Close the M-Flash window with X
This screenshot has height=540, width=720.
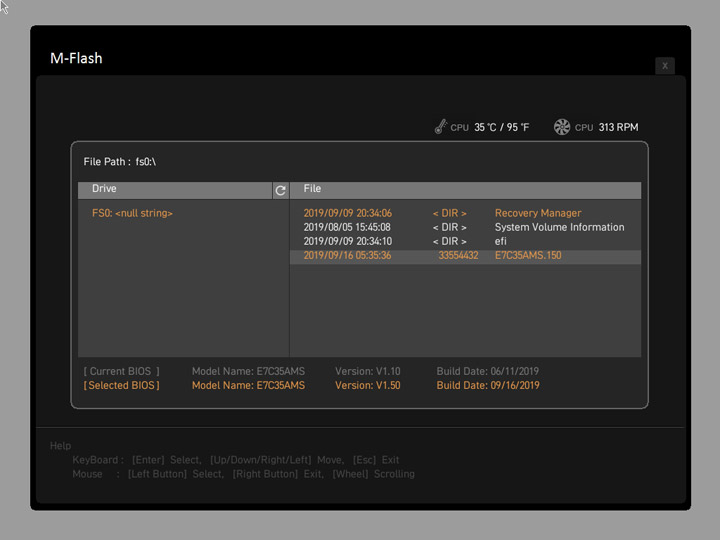point(665,66)
